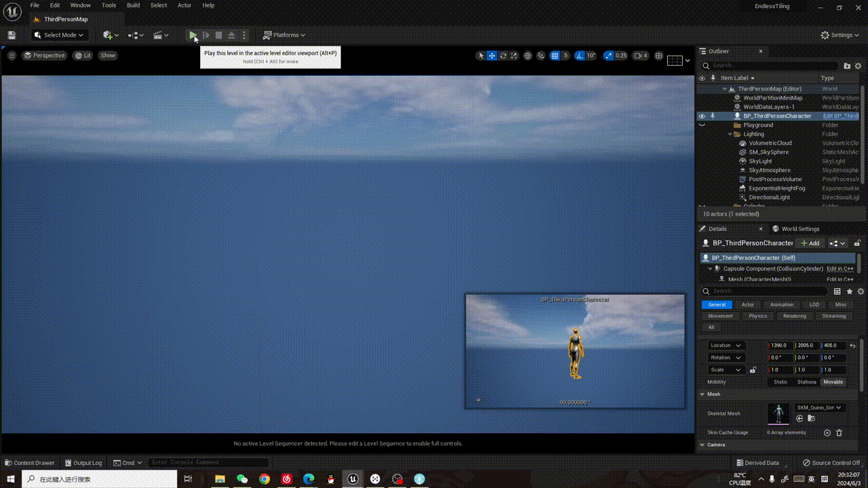Open grid snap size value 5

(x=566, y=56)
